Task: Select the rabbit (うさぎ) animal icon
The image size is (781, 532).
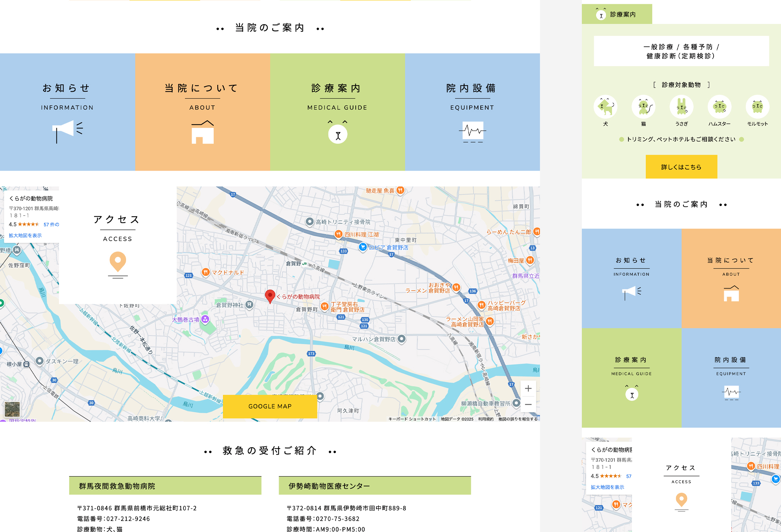Action: tap(681, 107)
